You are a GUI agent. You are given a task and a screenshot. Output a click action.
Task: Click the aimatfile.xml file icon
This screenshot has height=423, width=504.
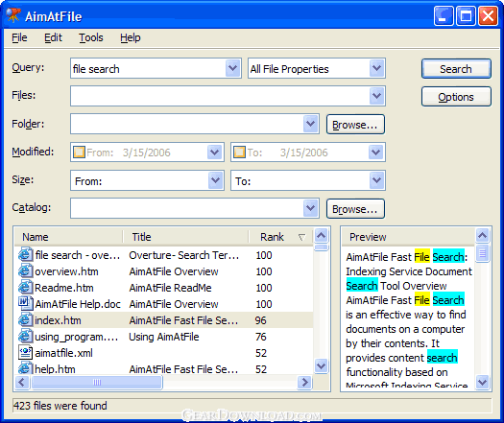(25, 353)
